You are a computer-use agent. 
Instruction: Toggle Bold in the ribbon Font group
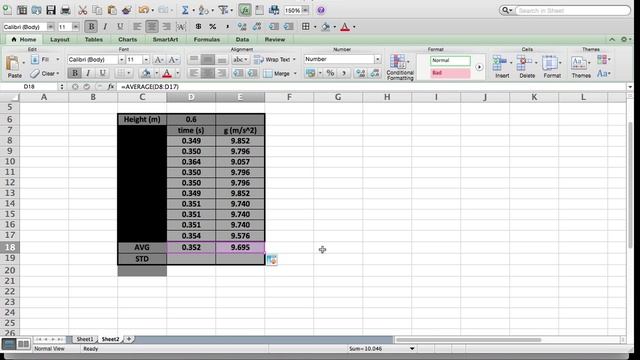[x=75, y=73]
